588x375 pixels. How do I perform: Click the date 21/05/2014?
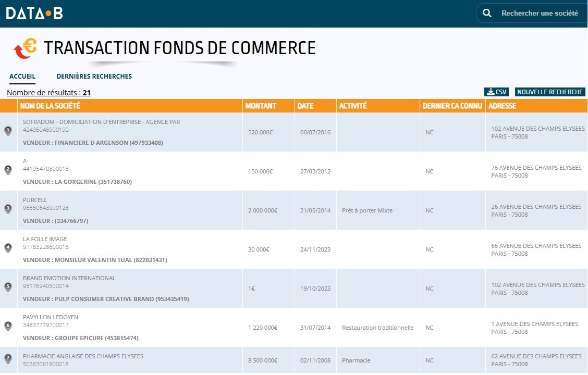(x=315, y=210)
